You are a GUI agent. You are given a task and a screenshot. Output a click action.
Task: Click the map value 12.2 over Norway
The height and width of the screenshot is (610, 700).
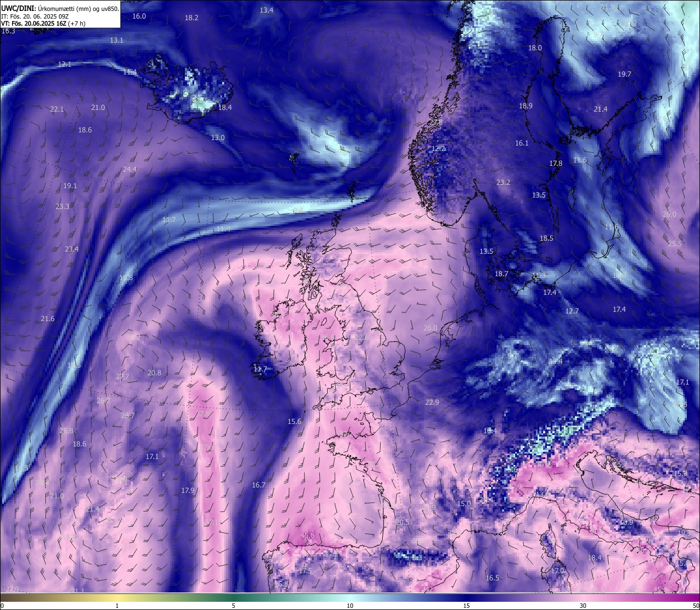tap(439, 149)
